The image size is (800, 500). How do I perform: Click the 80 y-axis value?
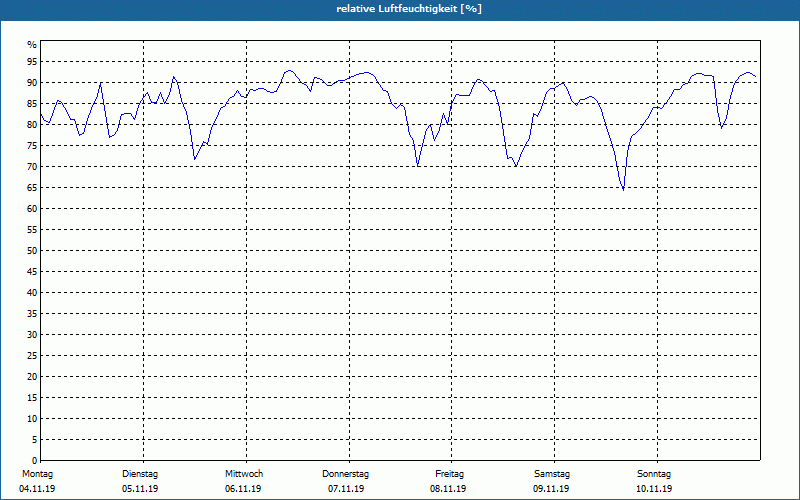tap(32, 124)
